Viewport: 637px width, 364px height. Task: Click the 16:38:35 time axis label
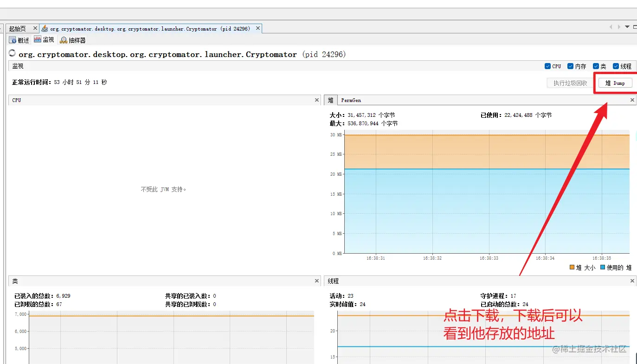602,258
